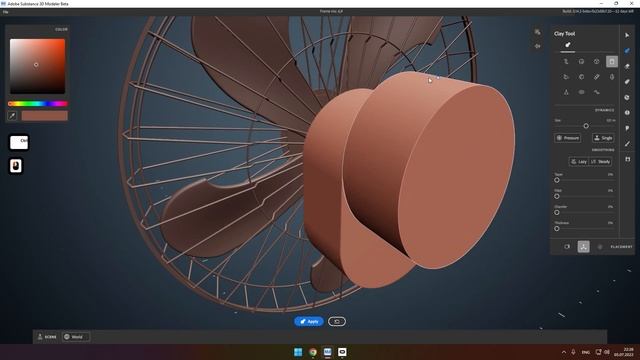Show hidden system tray icons
Image resolution: width=640 pixels, height=360 pixels.
564,352
